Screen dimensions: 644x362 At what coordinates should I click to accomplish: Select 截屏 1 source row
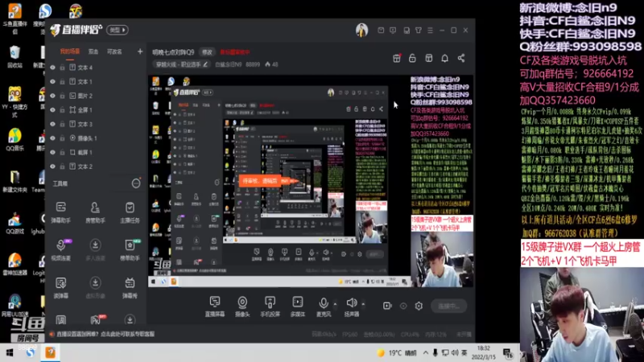click(96, 152)
